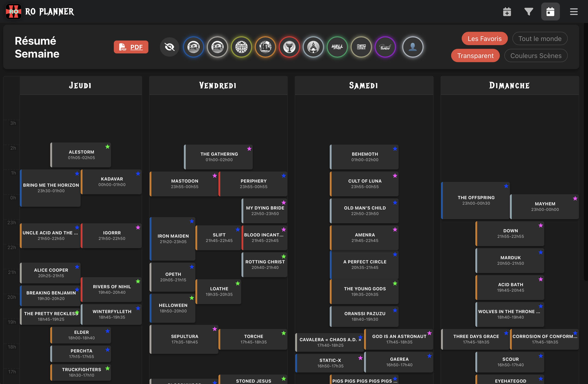Switch to Tout le monde
The width and height of the screenshot is (588, 384).
[540, 38]
